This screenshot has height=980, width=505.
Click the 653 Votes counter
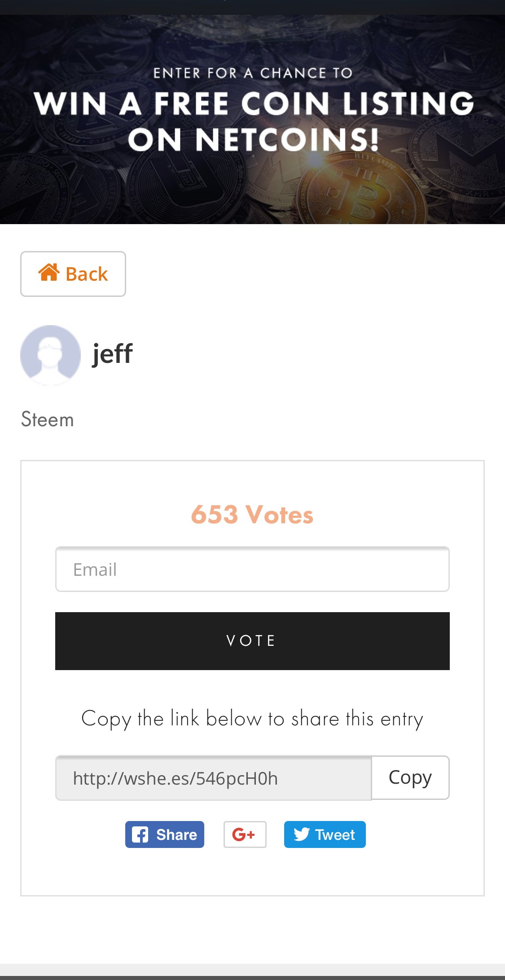(252, 514)
